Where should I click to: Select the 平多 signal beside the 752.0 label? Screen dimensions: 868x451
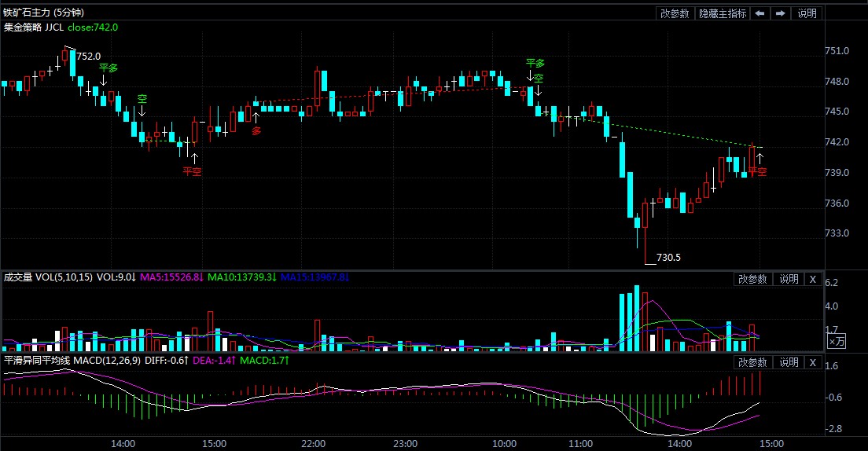(108, 68)
